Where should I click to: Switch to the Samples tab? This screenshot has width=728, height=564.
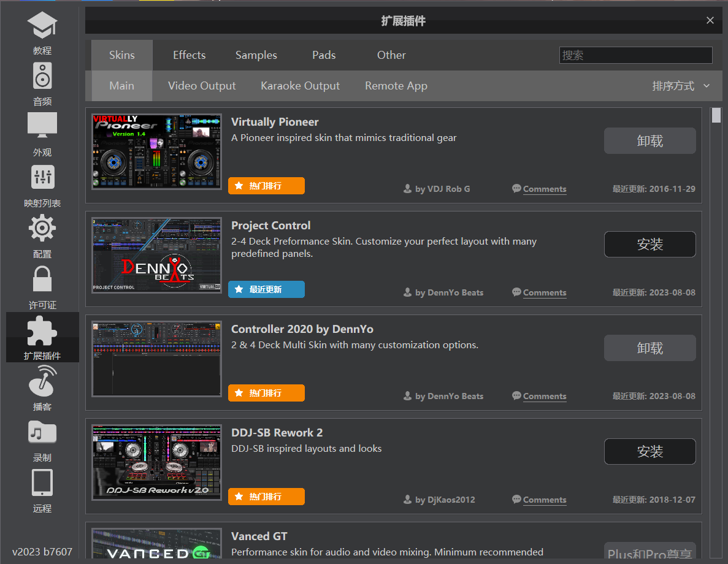[x=256, y=55]
